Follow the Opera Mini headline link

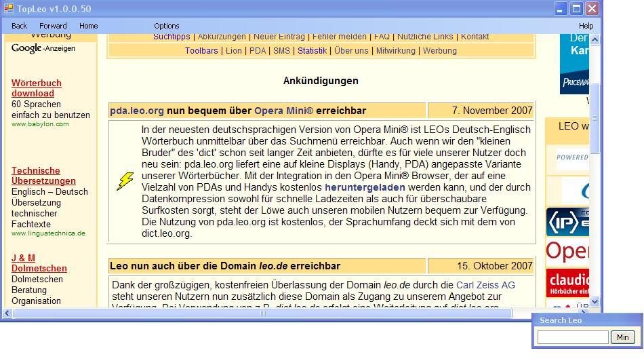tap(283, 111)
